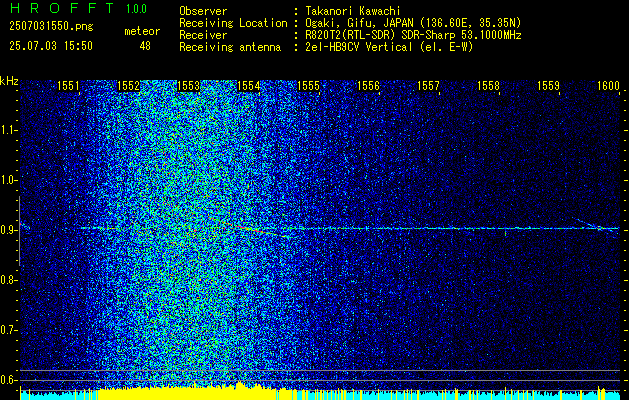The width and height of the screenshot is (629, 400).
Task: Click the Receiver field label
Action: coord(203,35)
